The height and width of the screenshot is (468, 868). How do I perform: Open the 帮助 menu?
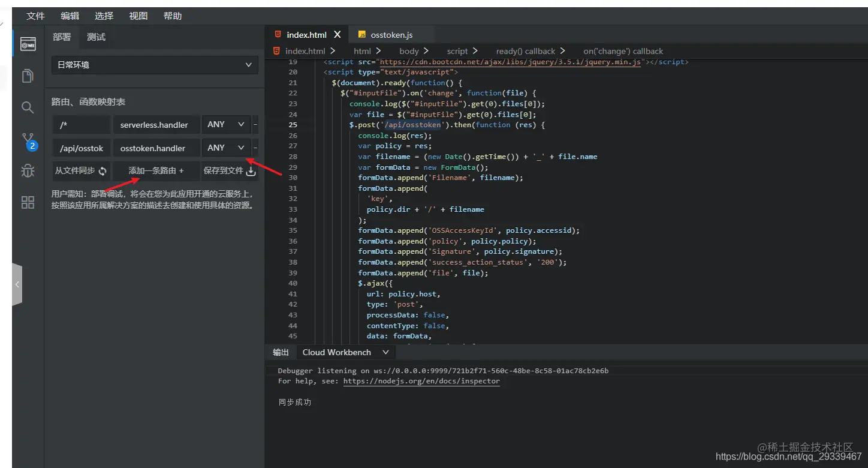(173, 16)
